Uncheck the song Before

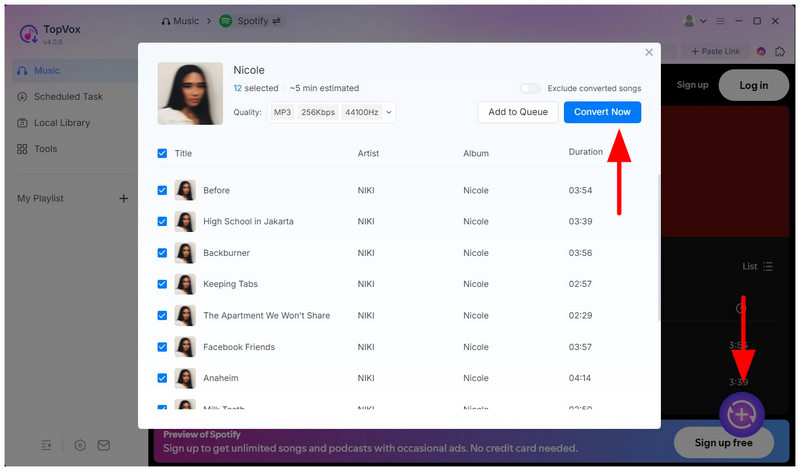[162, 190]
